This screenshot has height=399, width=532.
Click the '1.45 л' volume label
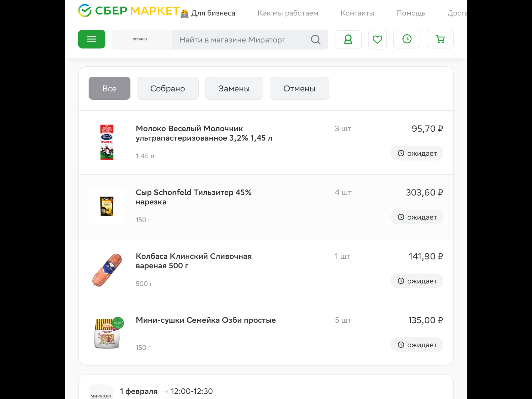click(x=145, y=156)
